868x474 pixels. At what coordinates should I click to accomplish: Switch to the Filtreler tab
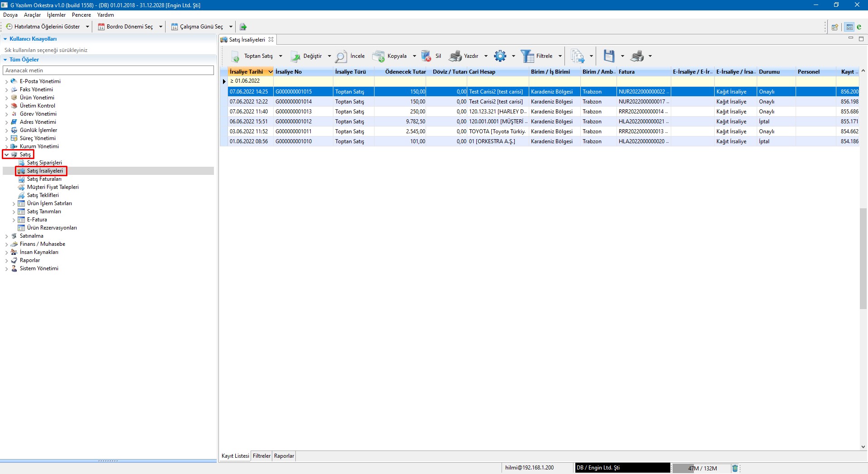[x=261, y=456]
